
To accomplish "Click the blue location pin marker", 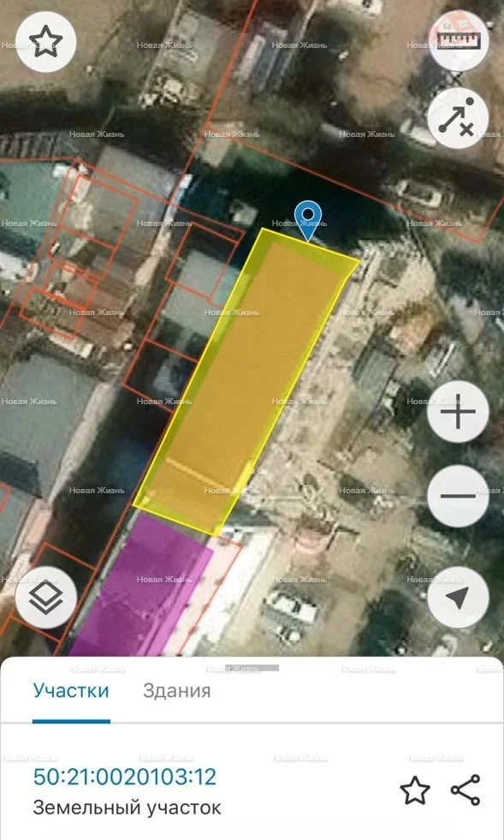I will [x=309, y=221].
